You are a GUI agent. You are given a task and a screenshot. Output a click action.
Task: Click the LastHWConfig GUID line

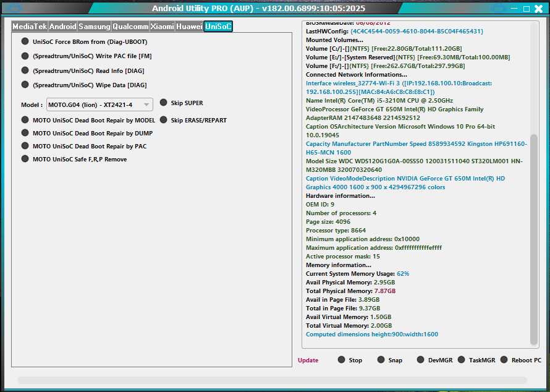pyautogui.click(x=395, y=32)
